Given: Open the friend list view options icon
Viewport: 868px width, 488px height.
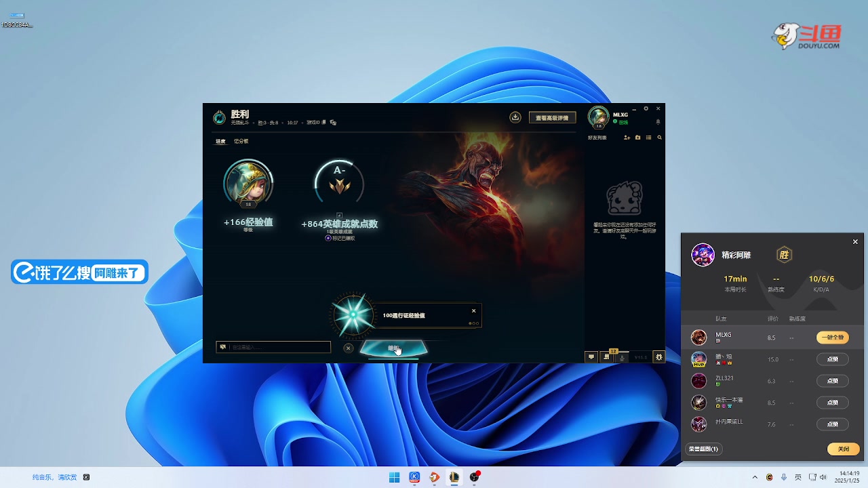Looking at the screenshot, I should pyautogui.click(x=648, y=138).
